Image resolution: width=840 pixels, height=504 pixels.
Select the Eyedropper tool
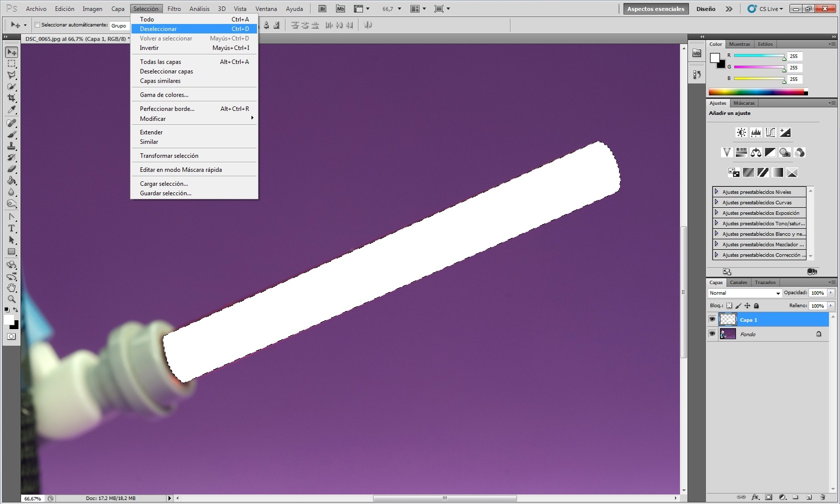click(x=11, y=110)
